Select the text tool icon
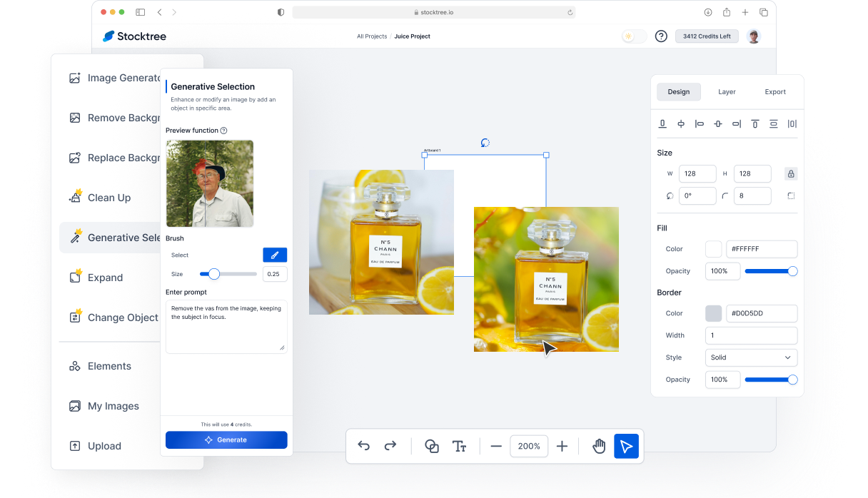The width and height of the screenshot is (868, 498). point(459,446)
